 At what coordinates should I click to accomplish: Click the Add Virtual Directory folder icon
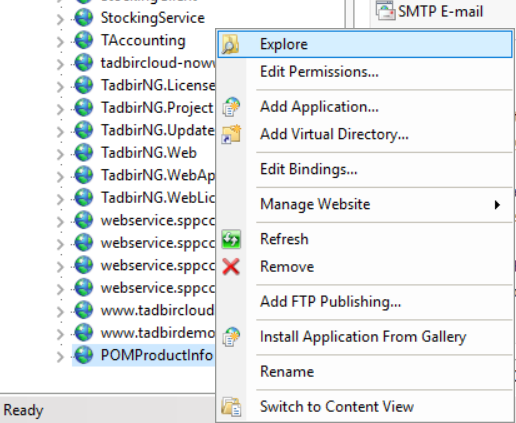pyautogui.click(x=231, y=134)
